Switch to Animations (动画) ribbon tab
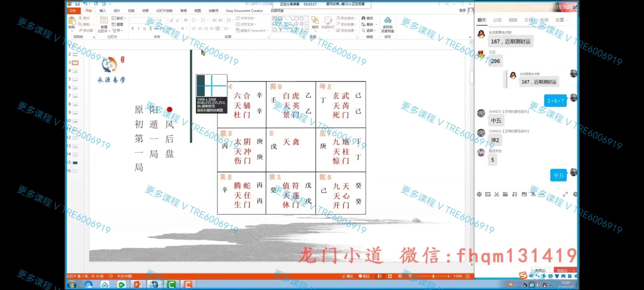Screen dimensions: 644x290 (145, 11)
